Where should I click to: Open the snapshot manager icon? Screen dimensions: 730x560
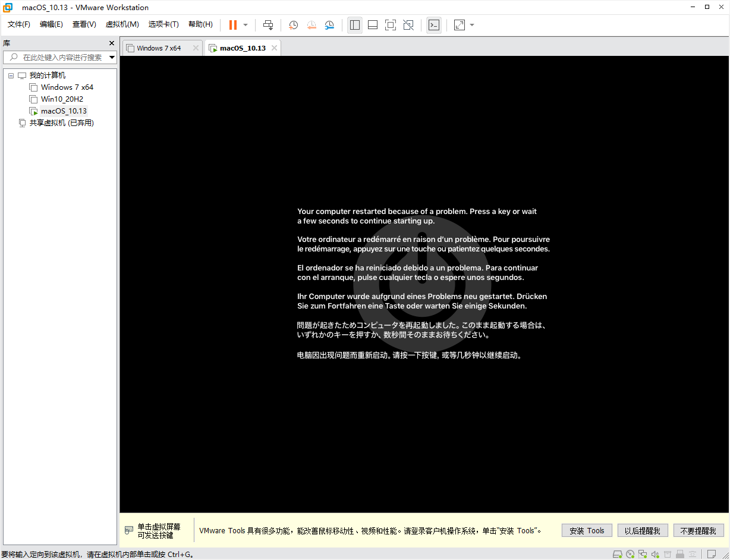coord(329,25)
